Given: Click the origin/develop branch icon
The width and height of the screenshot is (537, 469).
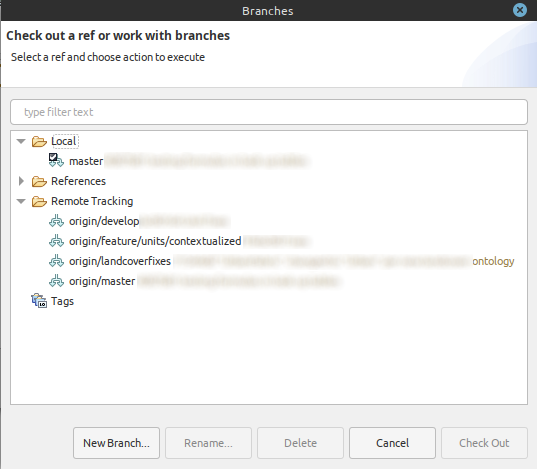Looking at the screenshot, I should [56, 221].
